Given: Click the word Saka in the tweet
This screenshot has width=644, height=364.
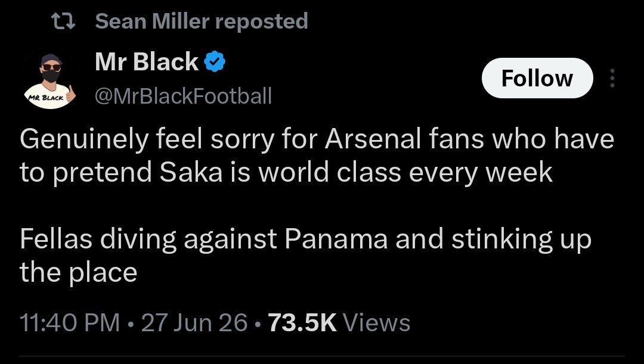Looking at the screenshot, I should 191,172.
